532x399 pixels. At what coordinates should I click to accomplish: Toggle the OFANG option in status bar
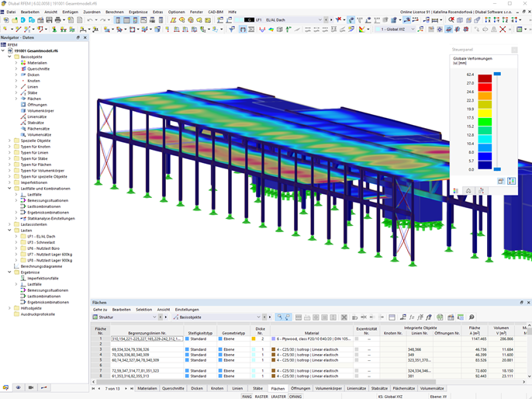click(295, 397)
